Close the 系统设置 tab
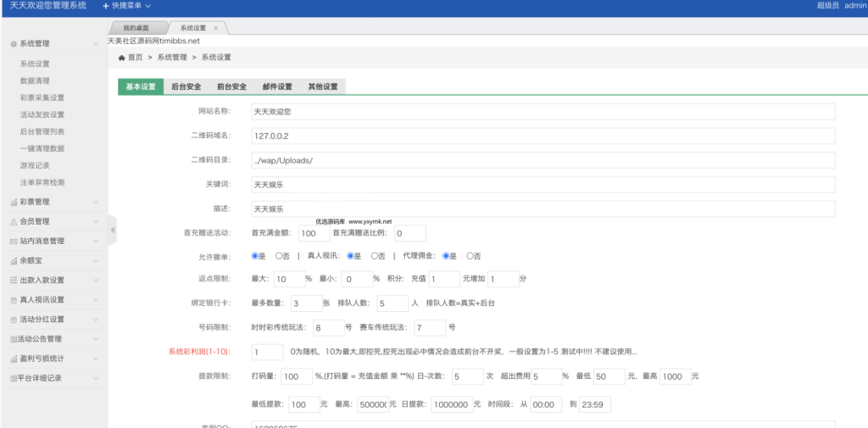868x428 pixels. 216,28
